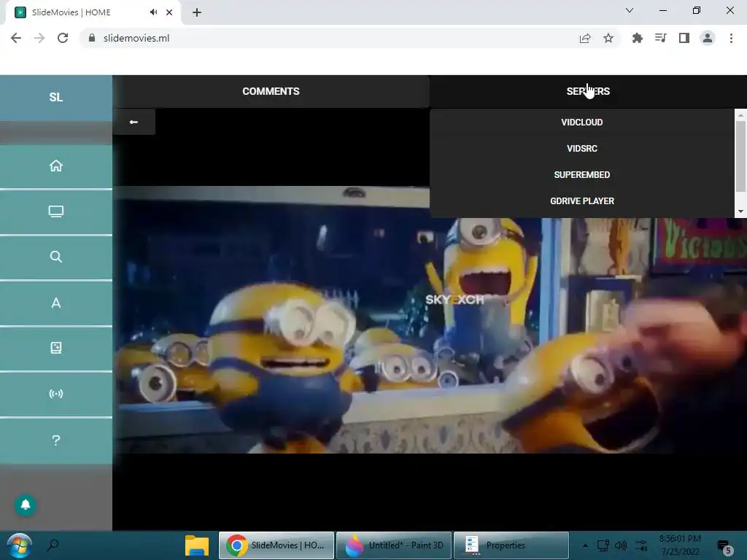This screenshot has width=747, height=560.
Task: Open the sidebar search icon
Action: [x=55, y=257]
